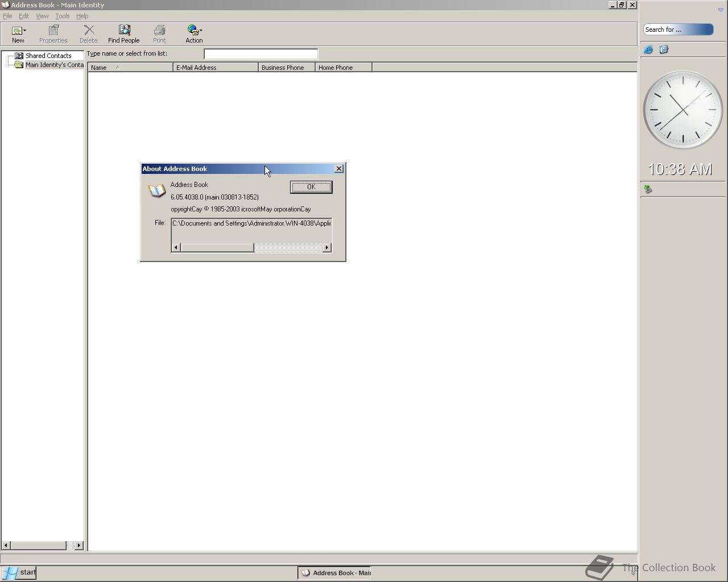Image resolution: width=728 pixels, height=582 pixels.
Task: Sort by the Name column header
Action: (130, 68)
